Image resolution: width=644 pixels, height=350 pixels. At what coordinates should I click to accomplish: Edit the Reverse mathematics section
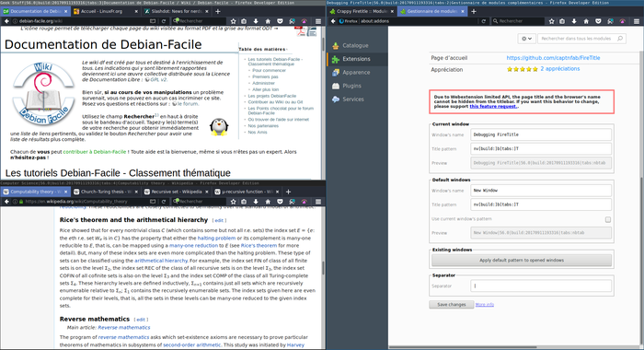click(x=141, y=320)
